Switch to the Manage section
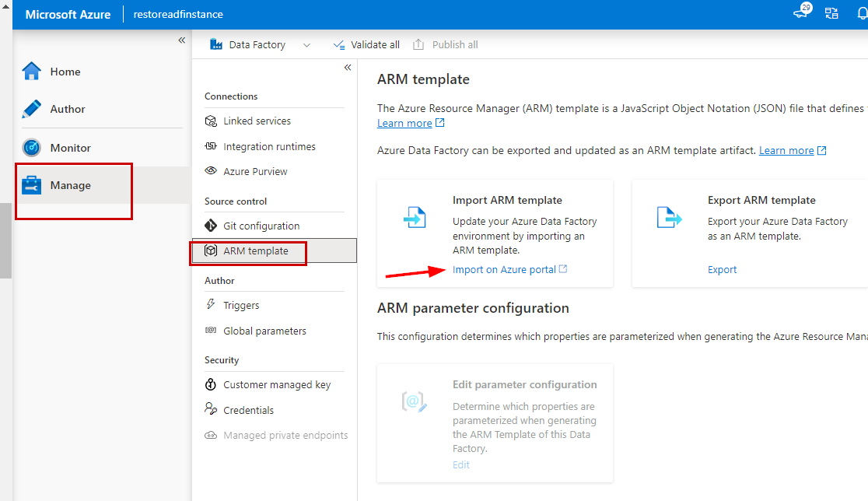The width and height of the screenshot is (868, 501). (x=72, y=185)
